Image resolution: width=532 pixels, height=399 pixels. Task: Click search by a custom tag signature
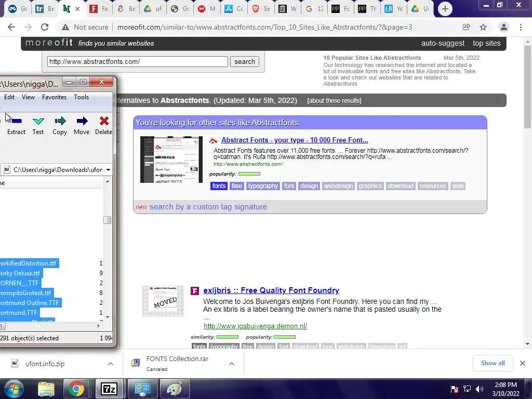tap(208, 207)
